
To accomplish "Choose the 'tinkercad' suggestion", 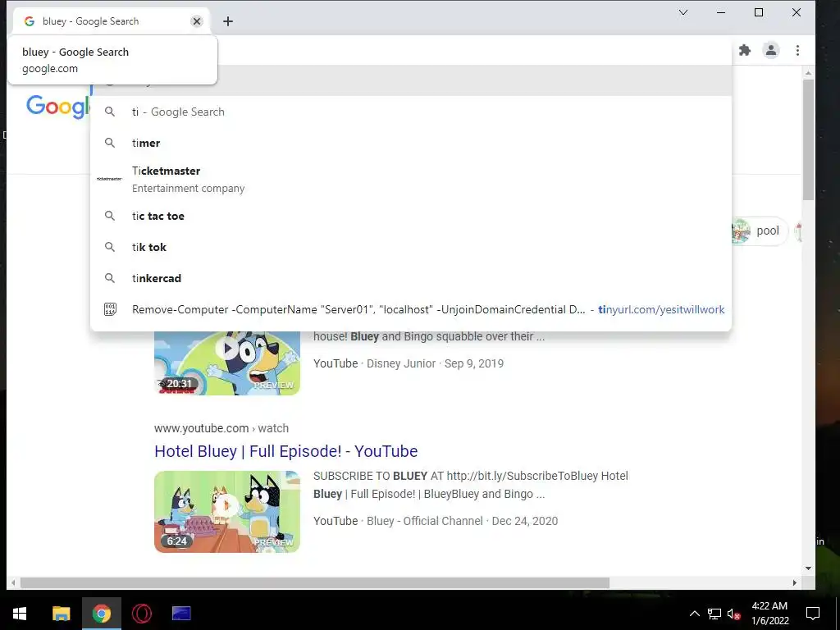I will point(411,278).
